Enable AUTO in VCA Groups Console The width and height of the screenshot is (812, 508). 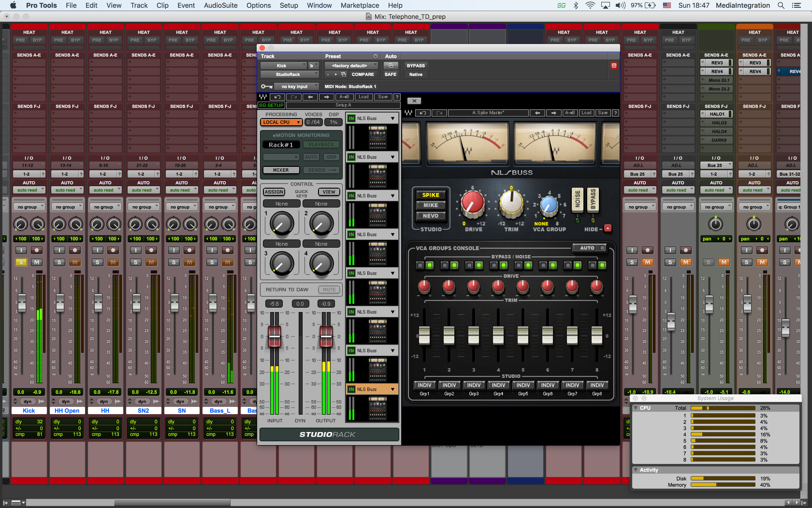(x=589, y=248)
